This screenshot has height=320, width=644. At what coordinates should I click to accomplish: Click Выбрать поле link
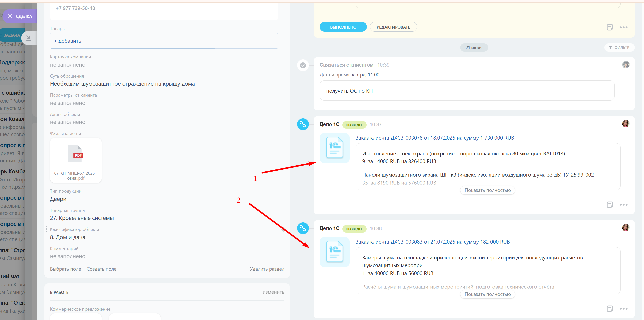point(65,269)
